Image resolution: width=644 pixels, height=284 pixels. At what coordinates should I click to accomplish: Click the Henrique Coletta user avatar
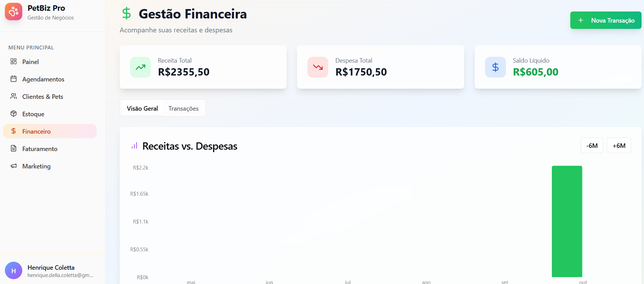click(14, 270)
